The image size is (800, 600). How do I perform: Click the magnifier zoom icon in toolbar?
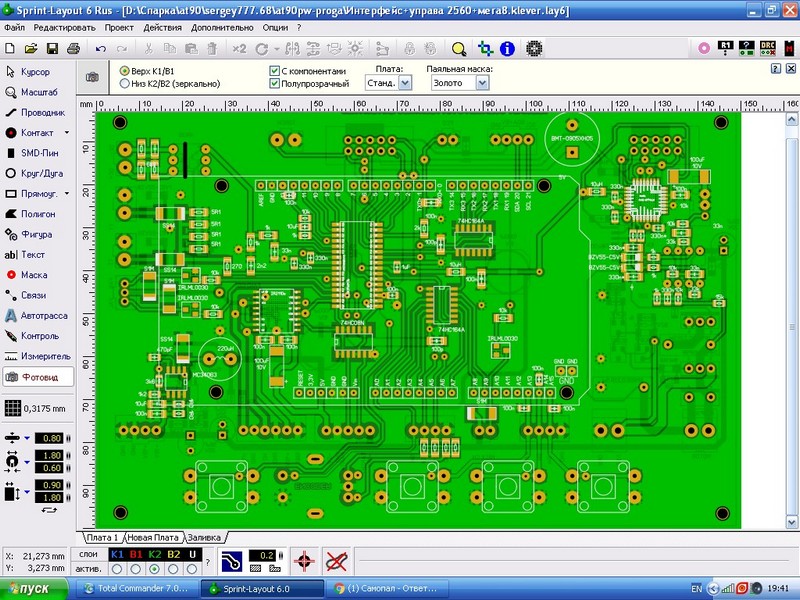(x=459, y=48)
